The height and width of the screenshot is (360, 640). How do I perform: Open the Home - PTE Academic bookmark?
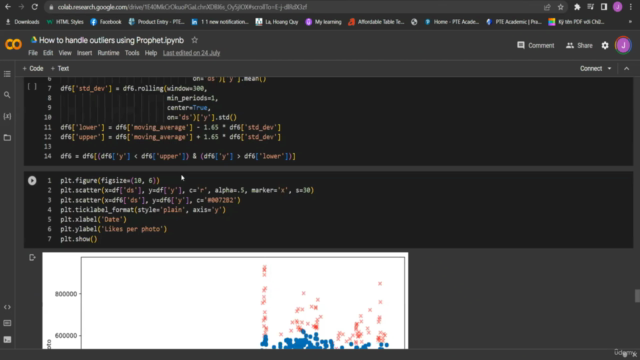(x=452, y=22)
